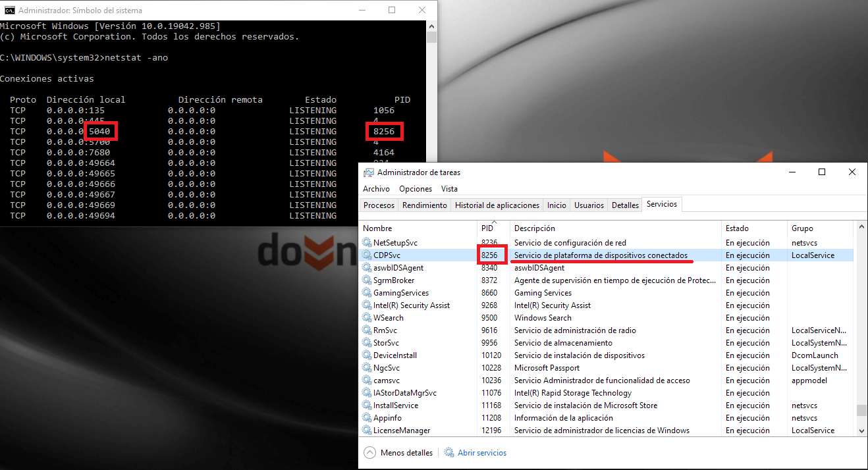868x470 pixels.
Task: Click the NetSetupSvc service gear icon
Action: coord(367,243)
